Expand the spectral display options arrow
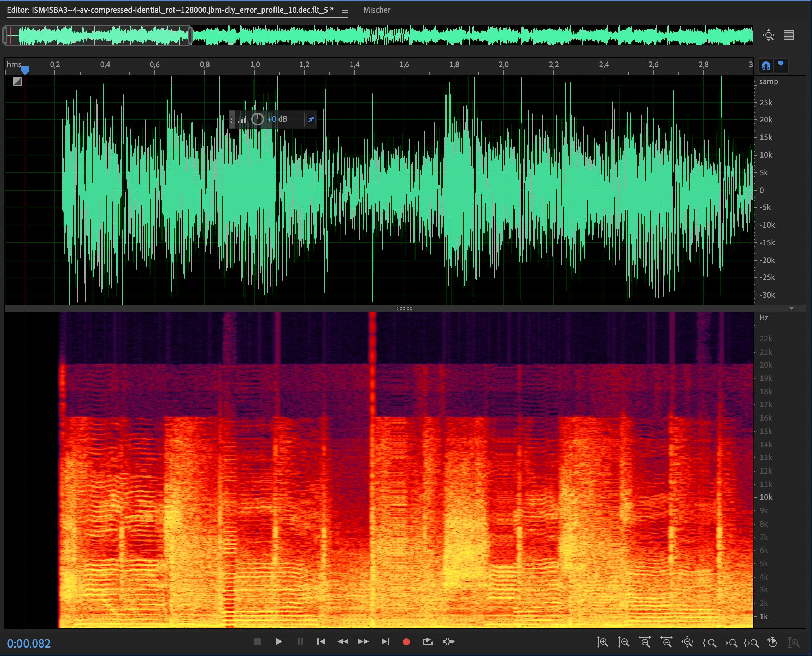The height and width of the screenshot is (656, 812). click(x=791, y=309)
